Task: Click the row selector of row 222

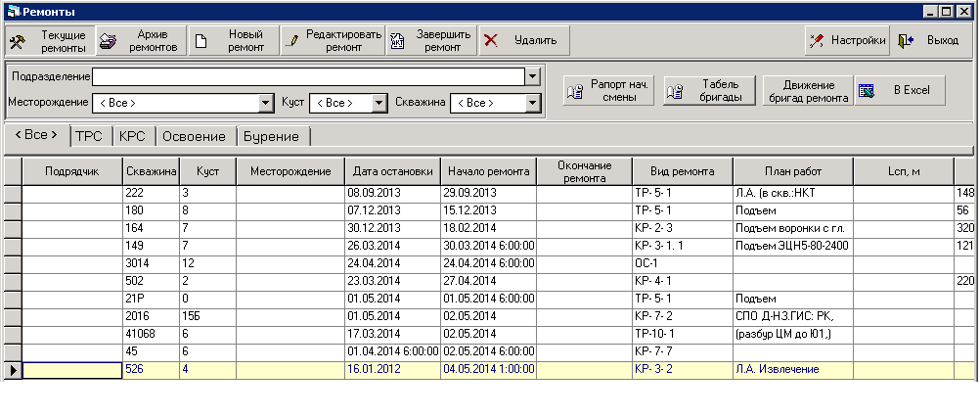Action: coord(13,193)
